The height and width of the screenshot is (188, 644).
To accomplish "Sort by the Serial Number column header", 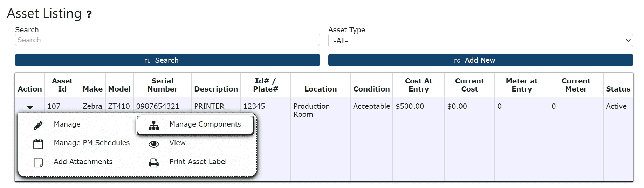I will coord(162,85).
